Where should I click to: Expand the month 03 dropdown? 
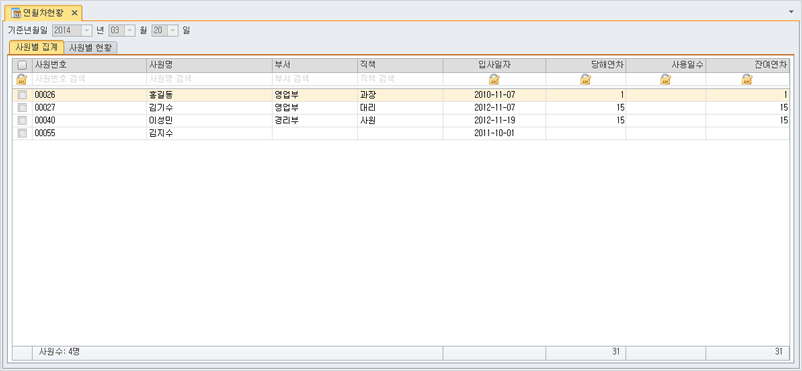point(129,31)
